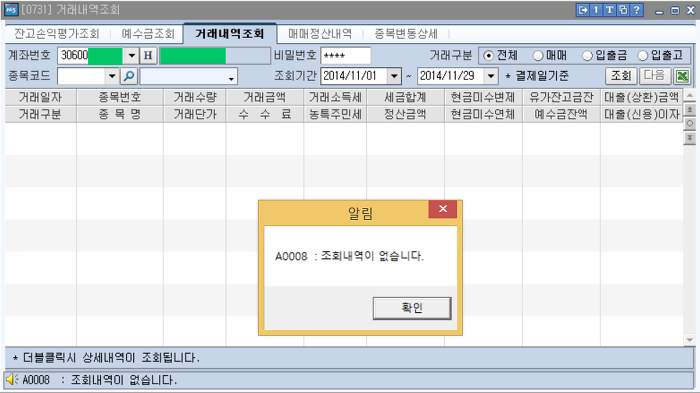The height and width of the screenshot is (393, 700).
Task: Click the window copy icon in title bar
Action: [x=623, y=10]
